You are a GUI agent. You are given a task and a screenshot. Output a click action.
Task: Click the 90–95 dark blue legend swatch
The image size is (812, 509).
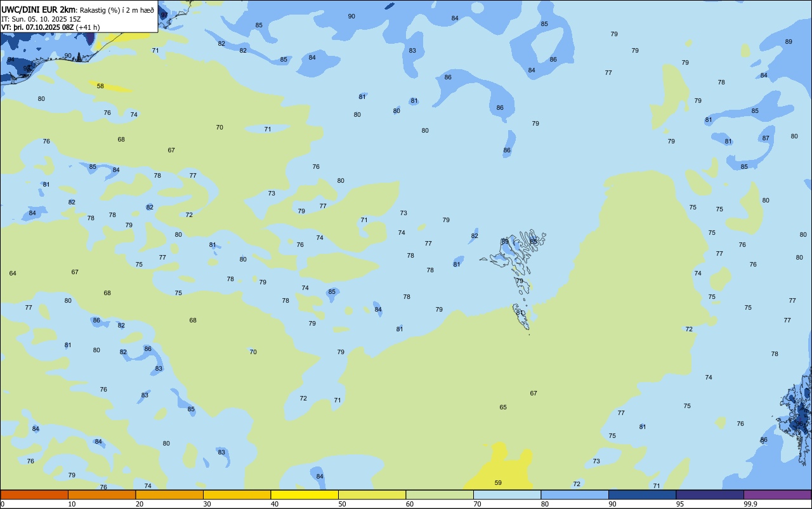click(642, 494)
